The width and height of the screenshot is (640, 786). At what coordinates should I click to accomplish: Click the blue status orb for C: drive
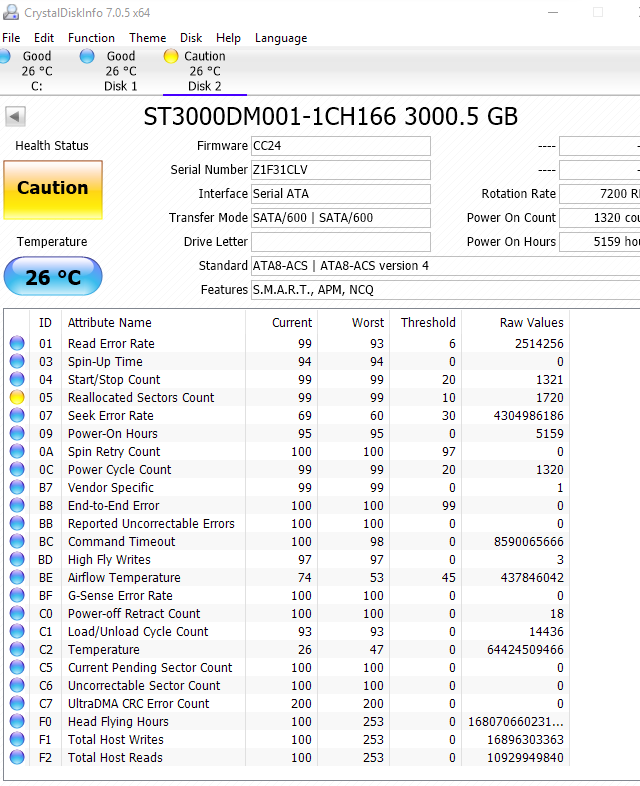(x=4, y=56)
